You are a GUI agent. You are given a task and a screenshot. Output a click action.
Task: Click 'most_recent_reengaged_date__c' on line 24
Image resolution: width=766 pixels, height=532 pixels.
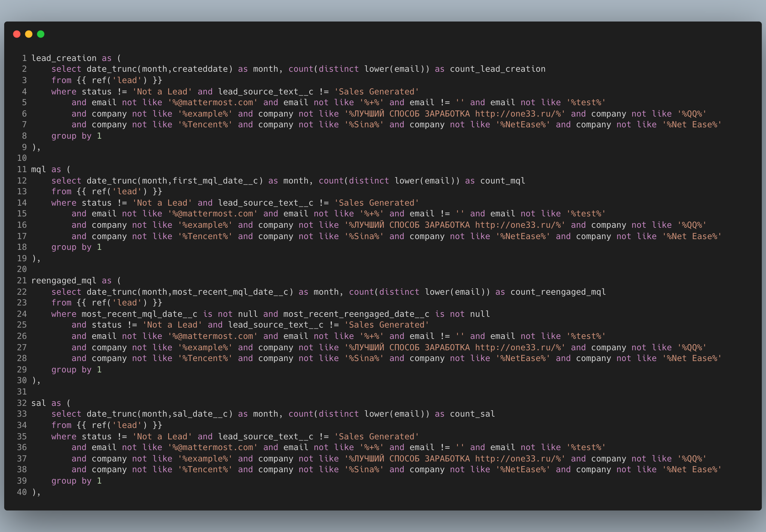(x=356, y=314)
